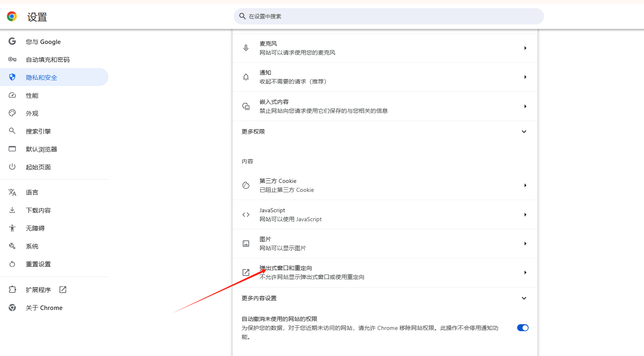
Task: Open the 性能 settings page
Action: tap(54, 95)
